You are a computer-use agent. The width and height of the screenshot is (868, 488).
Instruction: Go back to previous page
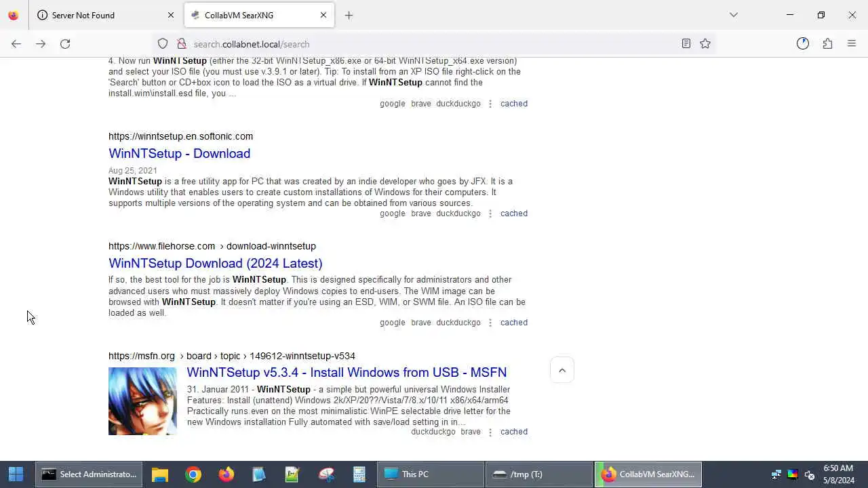[x=16, y=44]
